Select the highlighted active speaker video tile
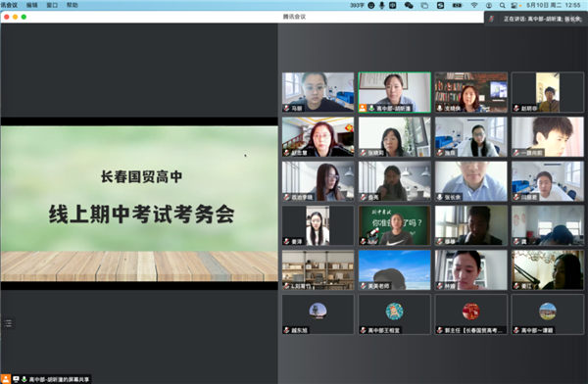 click(x=395, y=92)
